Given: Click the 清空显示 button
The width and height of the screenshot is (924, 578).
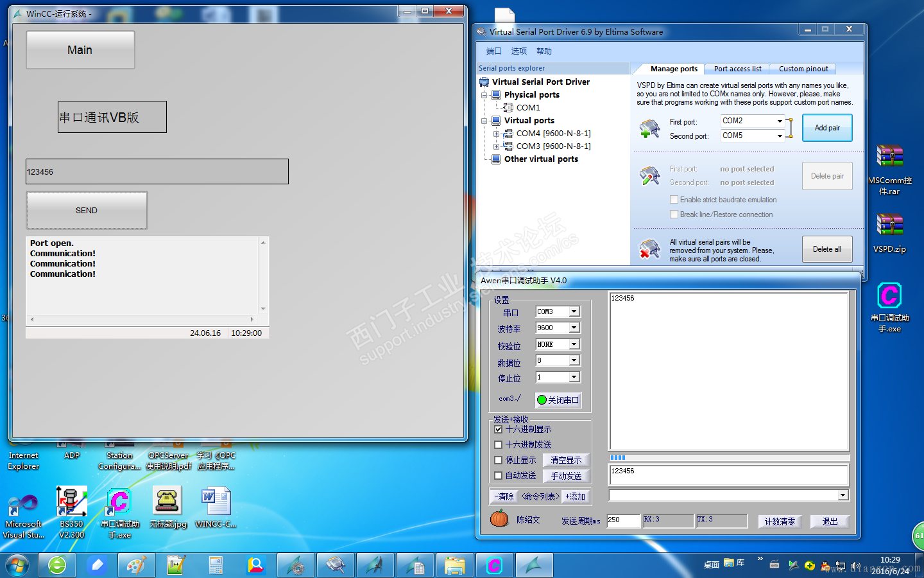Looking at the screenshot, I should coord(566,460).
